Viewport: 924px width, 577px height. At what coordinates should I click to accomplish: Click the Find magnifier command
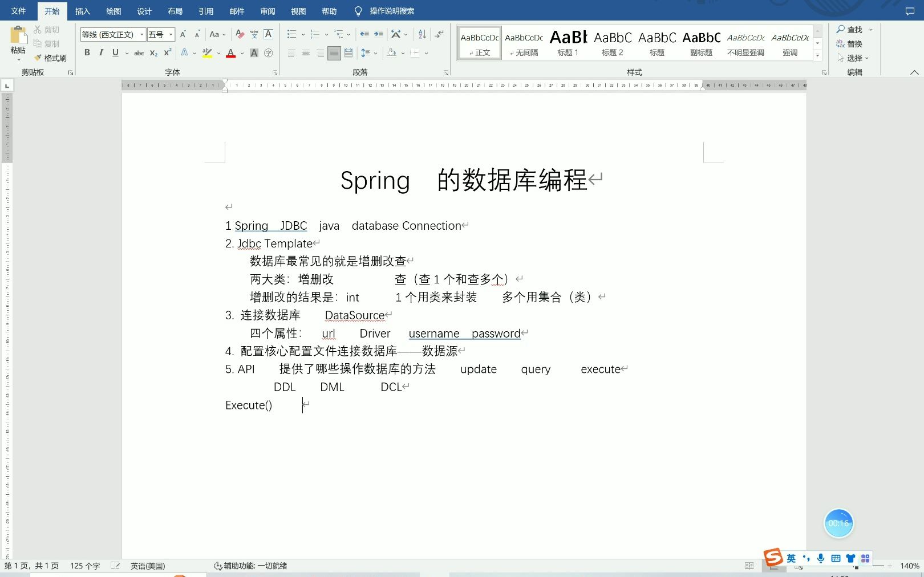[849, 29]
